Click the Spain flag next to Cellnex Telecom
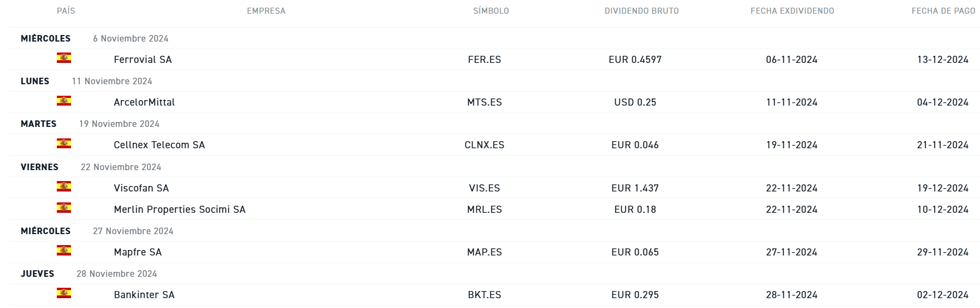Viewport: 980px width, 308px height. (x=64, y=143)
